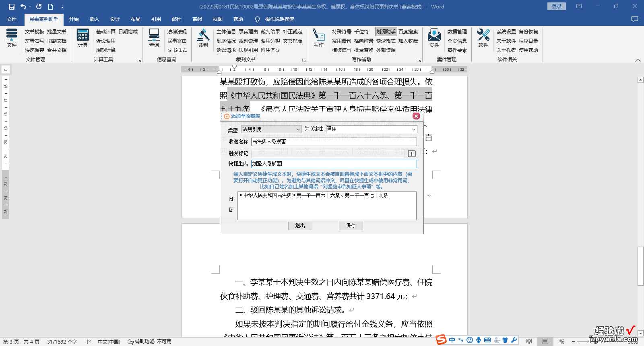The height and width of the screenshot is (346, 644).
Task: Click the Redo icon
Action: click(39, 6)
